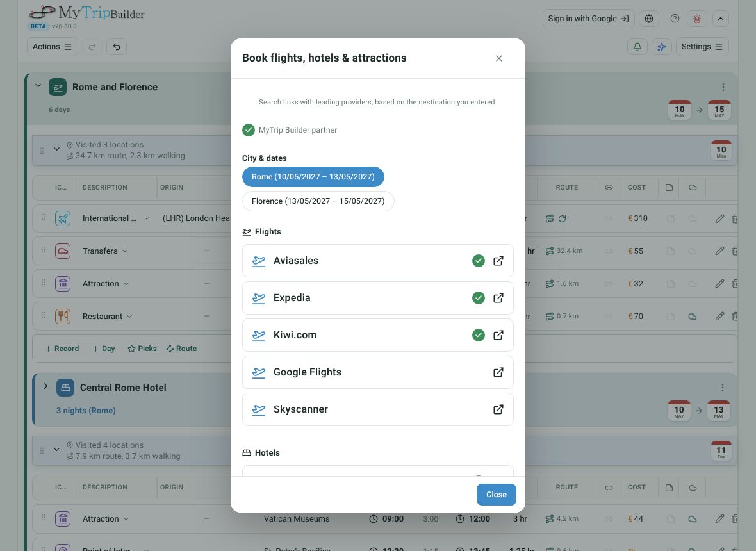Refresh route on International flight row

point(562,219)
